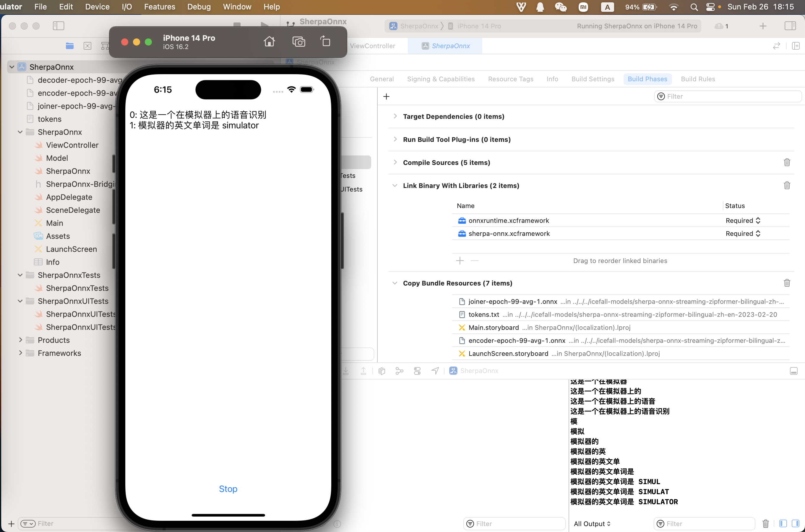
Task: Select ViewController file in navigator
Action: (72, 145)
